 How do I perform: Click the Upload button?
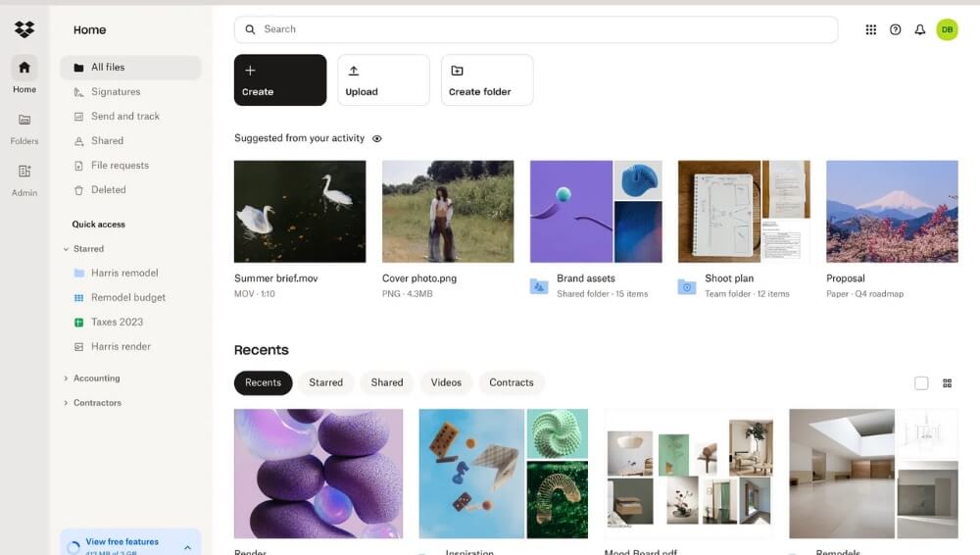[384, 80]
